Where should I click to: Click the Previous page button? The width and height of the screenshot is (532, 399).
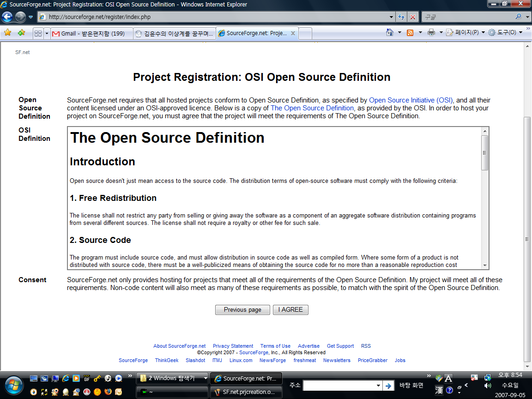242,310
